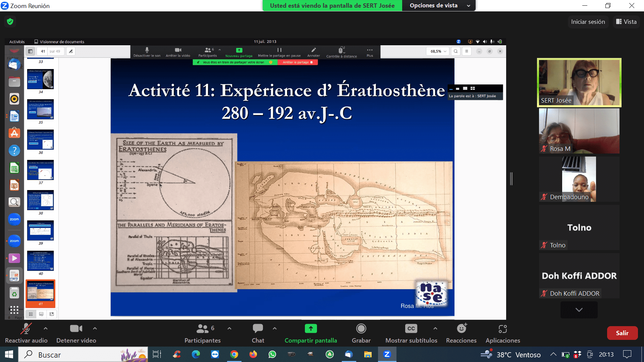
Task: Click Visionneur de documents app menu
Action: point(59,42)
